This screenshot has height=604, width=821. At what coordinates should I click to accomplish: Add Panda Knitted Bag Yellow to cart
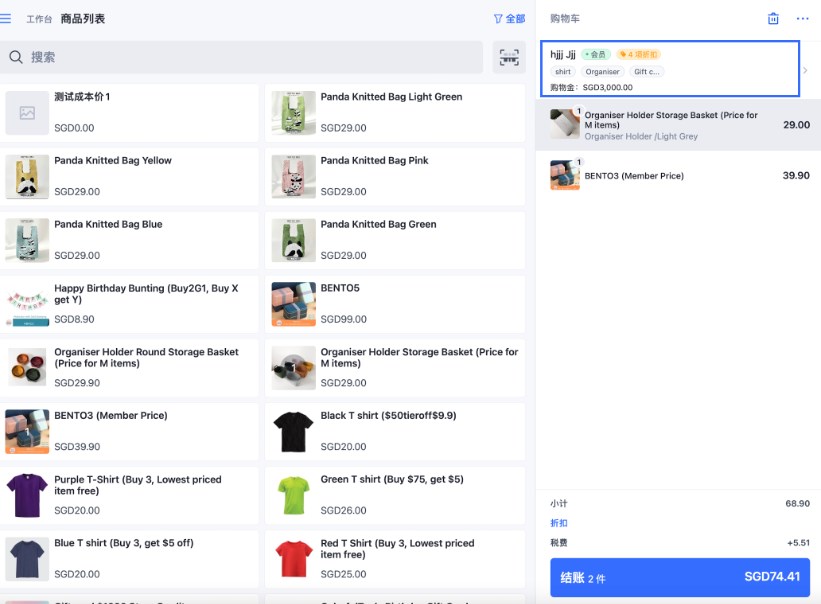(x=129, y=176)
